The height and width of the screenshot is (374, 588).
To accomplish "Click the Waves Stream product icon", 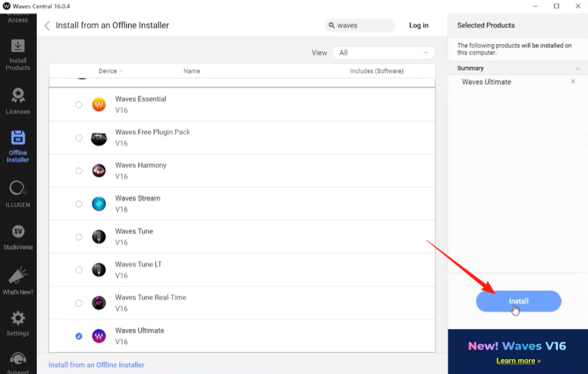I will pos(99,204).
